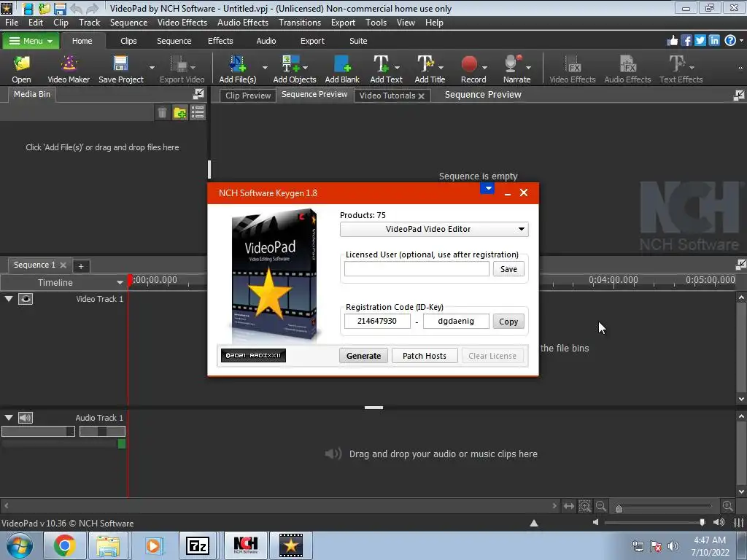The width and height of the screenshot is (747, 560).
Task: Click Save next to Licensed User field
Action: tap(508, 269)
